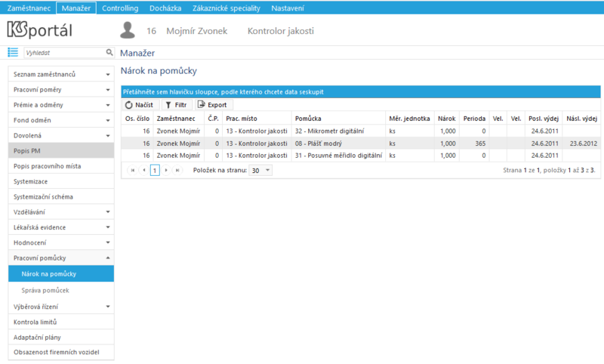Viewport: 604px width, 364px height.
Task: Click employee name Mojmír Zvonek in header
Action: [x=197, y=31]
